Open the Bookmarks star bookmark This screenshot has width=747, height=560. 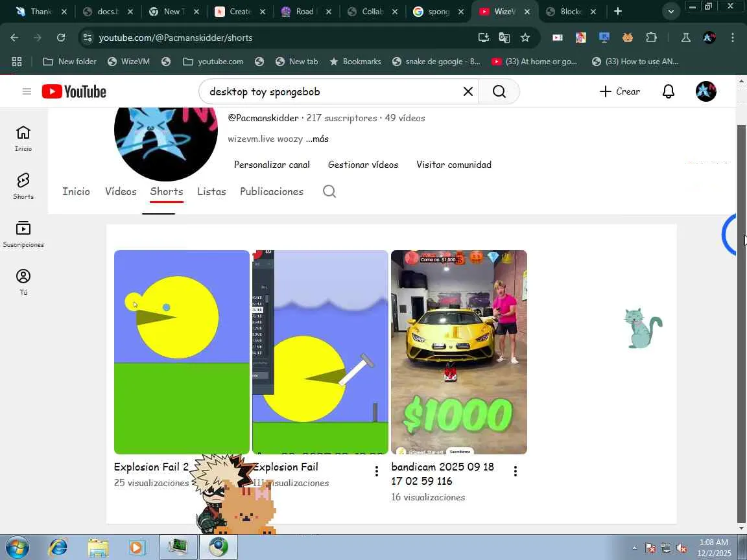coord(355,62)
